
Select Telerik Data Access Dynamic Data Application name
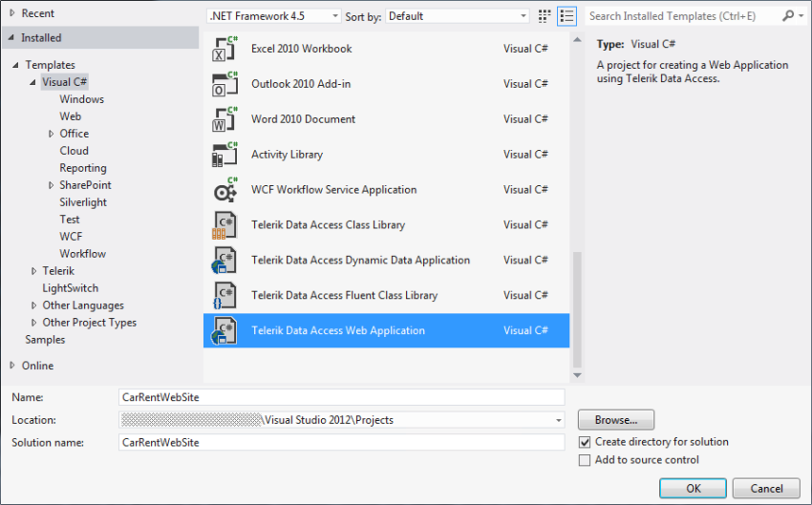pos(361,260)
